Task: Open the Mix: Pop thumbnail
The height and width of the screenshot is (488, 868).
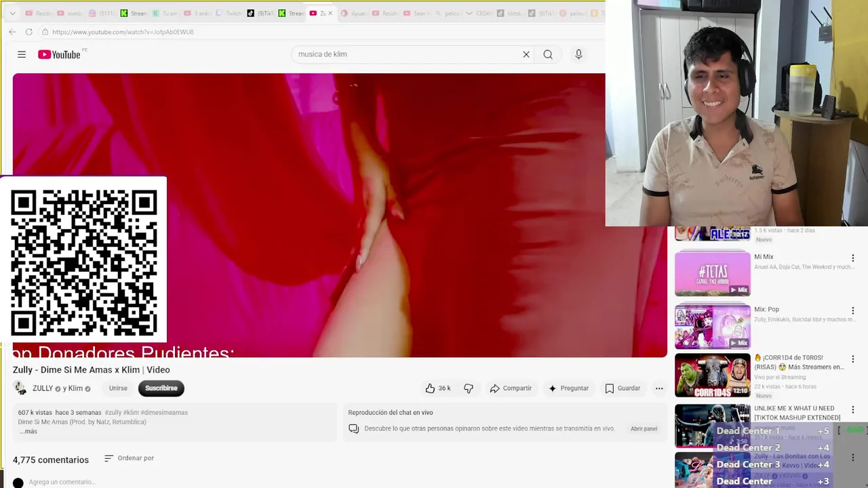Action: tap(713, 326)
